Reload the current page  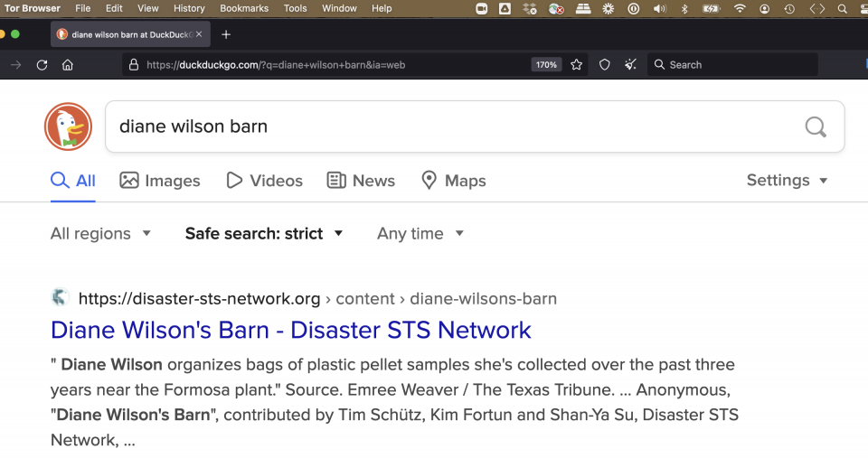click(42, 65)
